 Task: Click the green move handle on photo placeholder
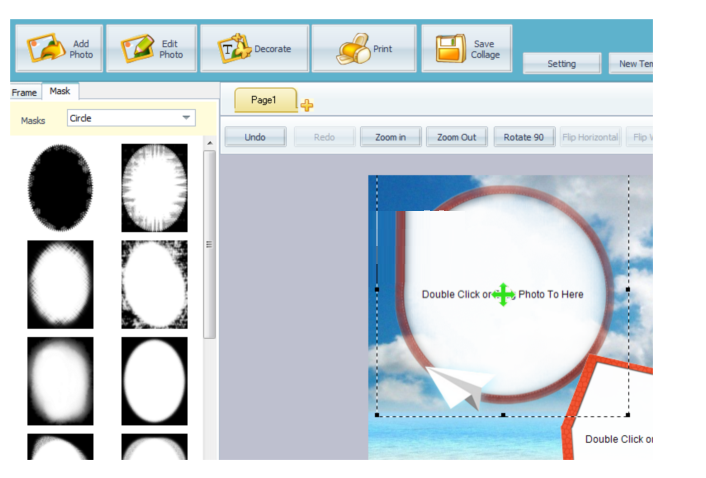(x=503, y=295)
